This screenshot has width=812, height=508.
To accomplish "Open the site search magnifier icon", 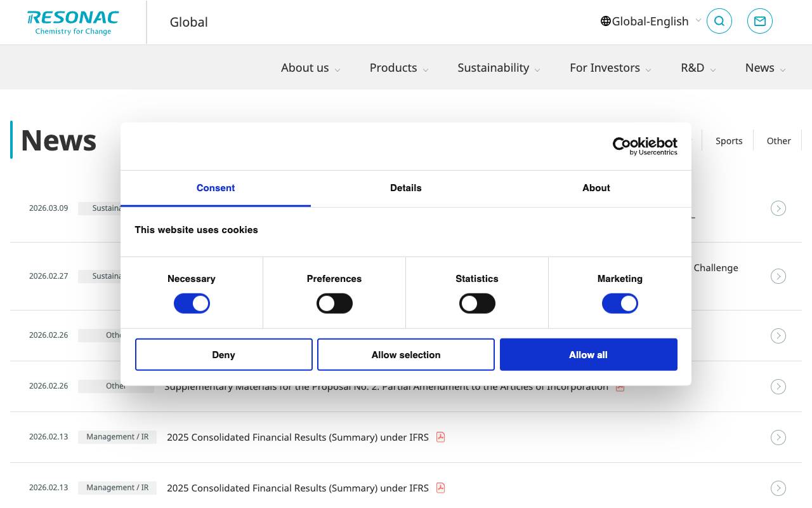I will point(719,21).
